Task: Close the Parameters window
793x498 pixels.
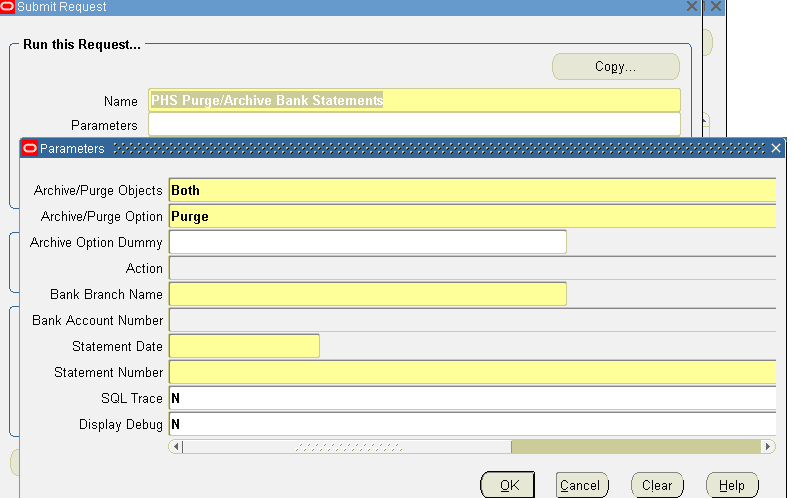Action: 776,148
